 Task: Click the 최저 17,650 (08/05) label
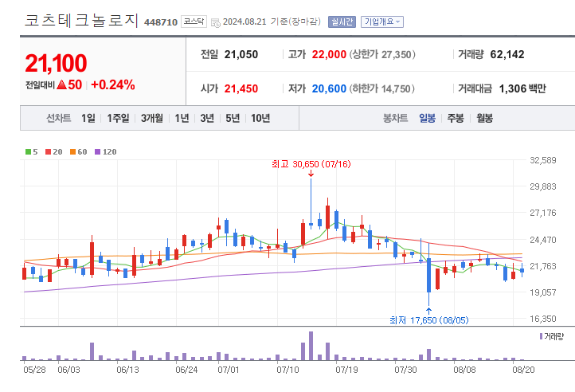428,320
